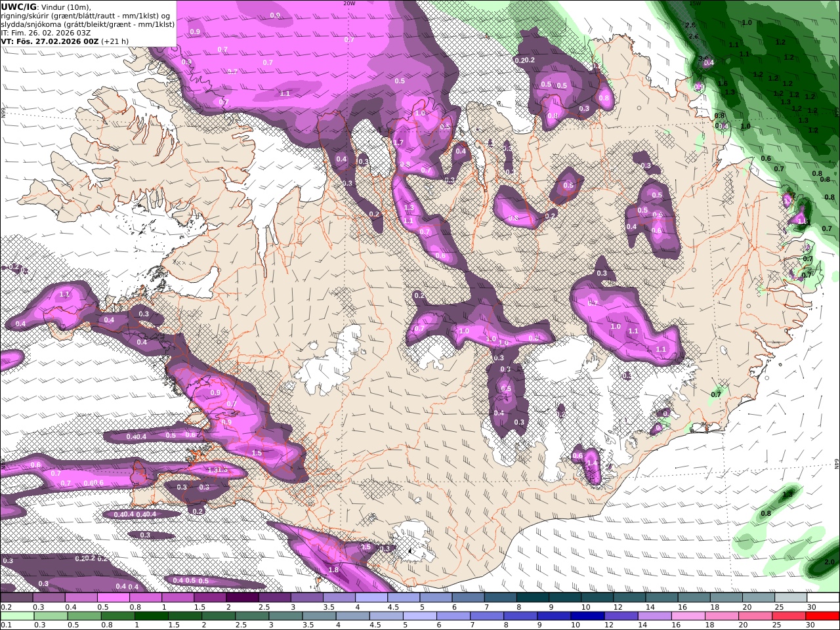Screen dimensions: 840x630
Task: Click the deep blue 10 swatch in lower legend
Action: click(x=586, y=616)
